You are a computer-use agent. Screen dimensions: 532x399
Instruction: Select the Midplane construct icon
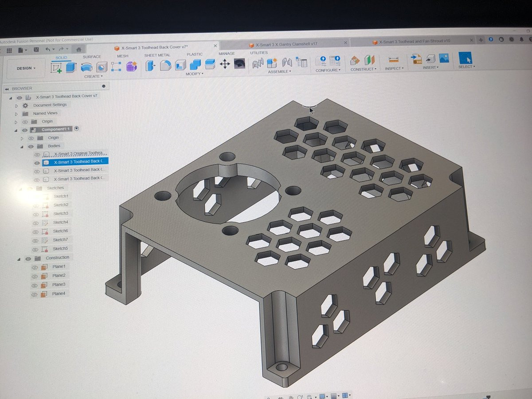370,60
